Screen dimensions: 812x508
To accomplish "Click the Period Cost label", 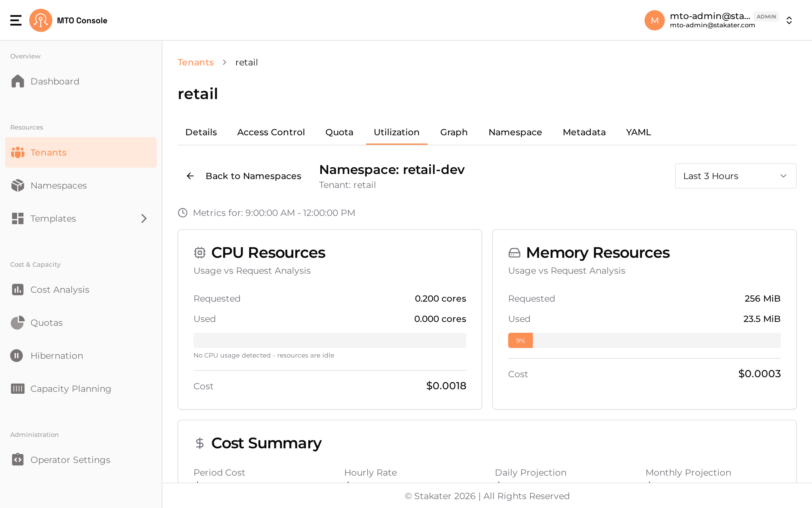I will point(219,473).
